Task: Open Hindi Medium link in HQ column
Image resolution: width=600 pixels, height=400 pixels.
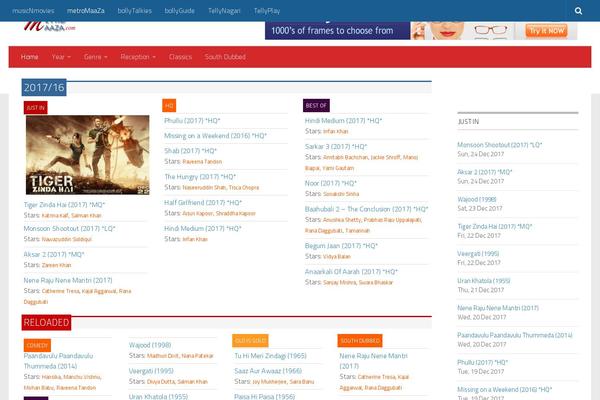Action: [203, 229]
